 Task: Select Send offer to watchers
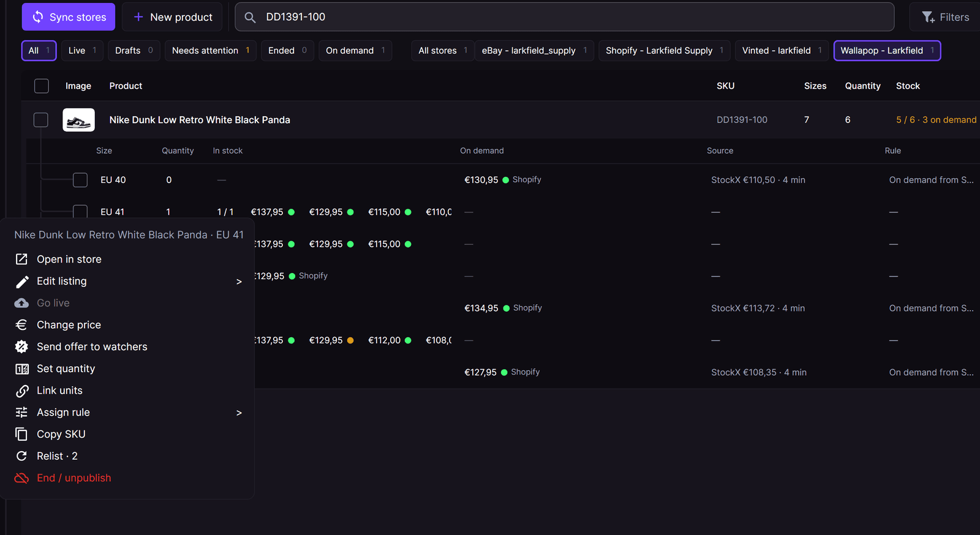click(x=127, y=346)
